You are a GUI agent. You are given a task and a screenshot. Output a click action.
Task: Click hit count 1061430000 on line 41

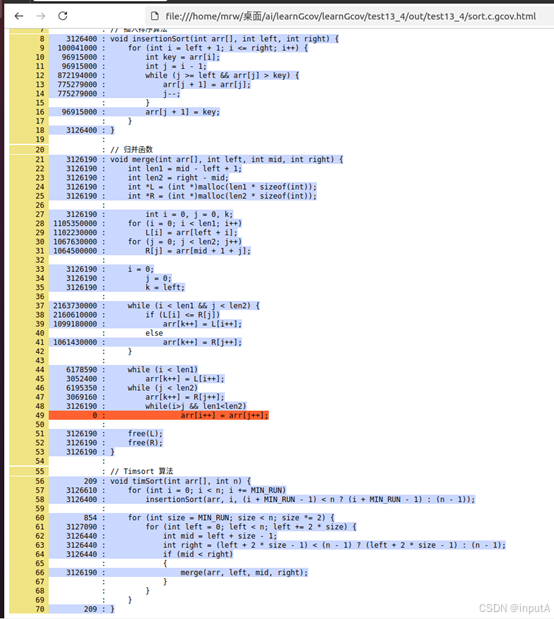(75, 342)
